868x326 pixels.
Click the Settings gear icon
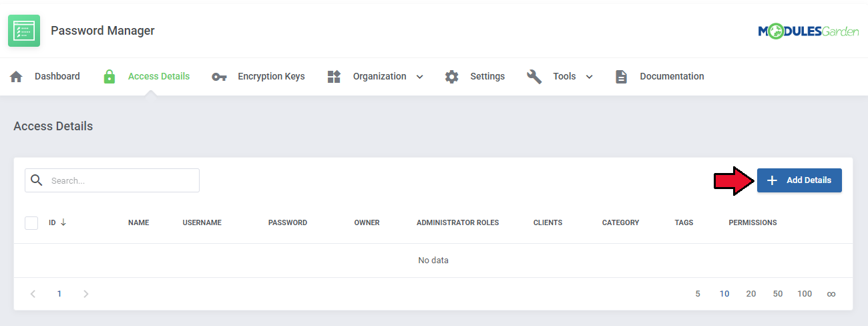pyautogui.click(x=452, y=76)
